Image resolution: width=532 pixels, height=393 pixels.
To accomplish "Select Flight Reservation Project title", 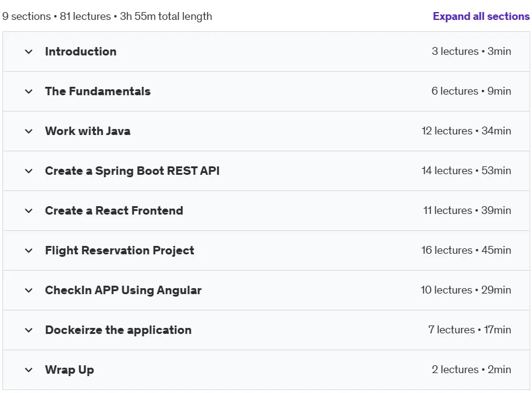I will [x=119, y=251].
